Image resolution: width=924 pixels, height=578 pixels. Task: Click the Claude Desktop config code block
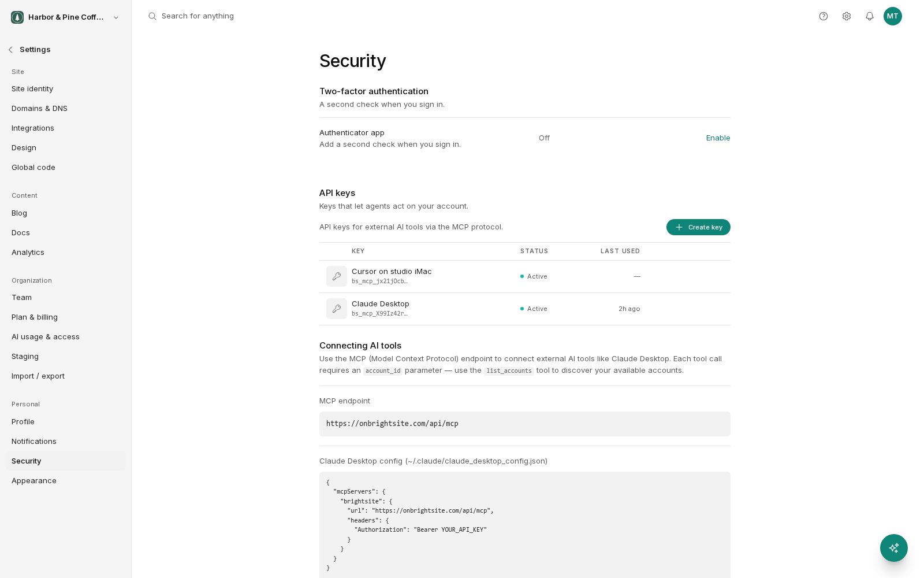tap(525, 525)
